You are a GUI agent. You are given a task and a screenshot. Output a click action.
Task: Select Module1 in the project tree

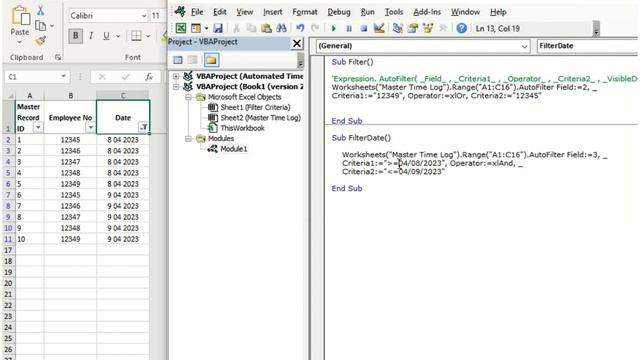(233, 149)
